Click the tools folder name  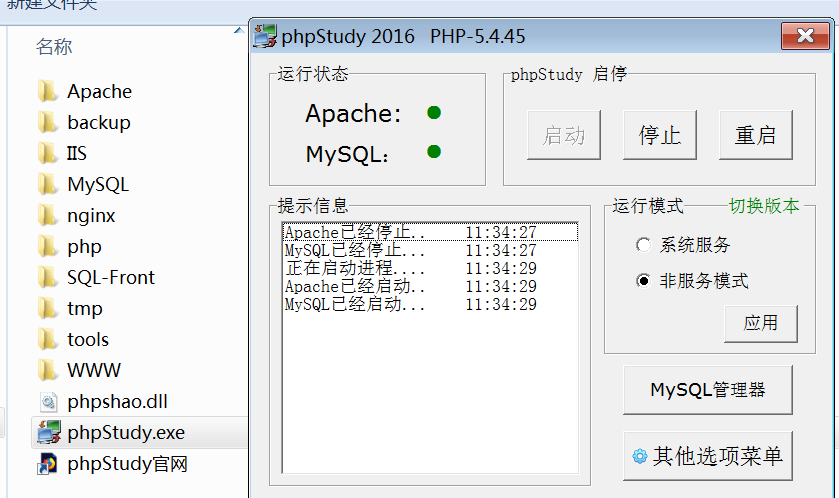88,340
